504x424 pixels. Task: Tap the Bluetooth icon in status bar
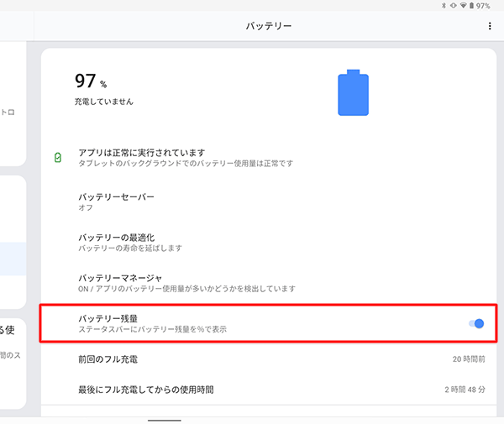pyautogui.click(x=444, y=6)
